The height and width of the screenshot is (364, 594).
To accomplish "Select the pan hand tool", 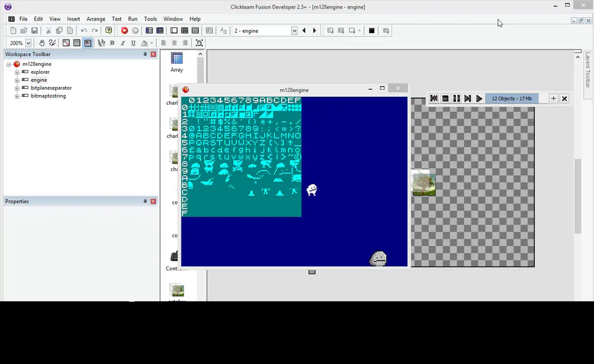I will pos(42,43).
